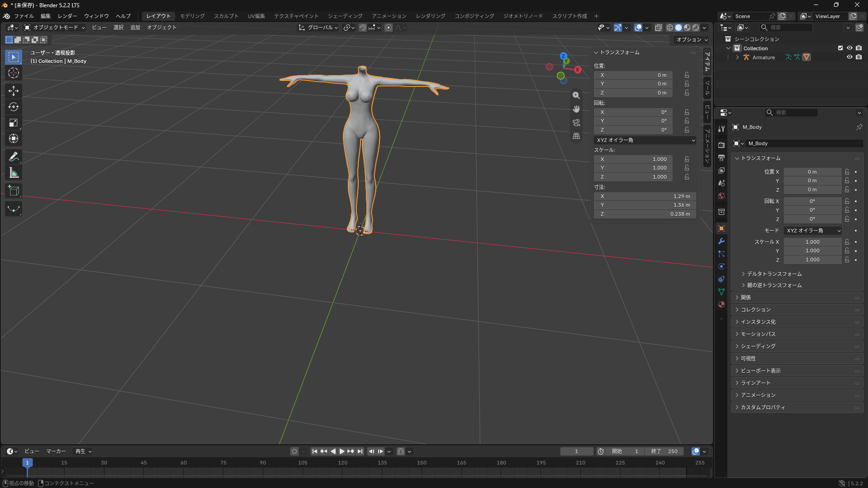The width and height of the screenshot is (868, 488).
Task: Select the Scale tool
Action: 14,123
